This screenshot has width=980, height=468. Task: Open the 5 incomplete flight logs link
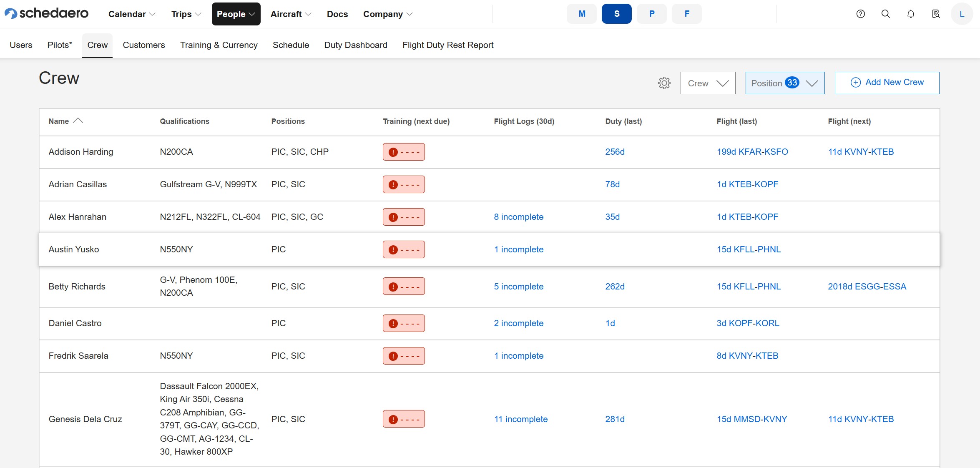[519, 287]
